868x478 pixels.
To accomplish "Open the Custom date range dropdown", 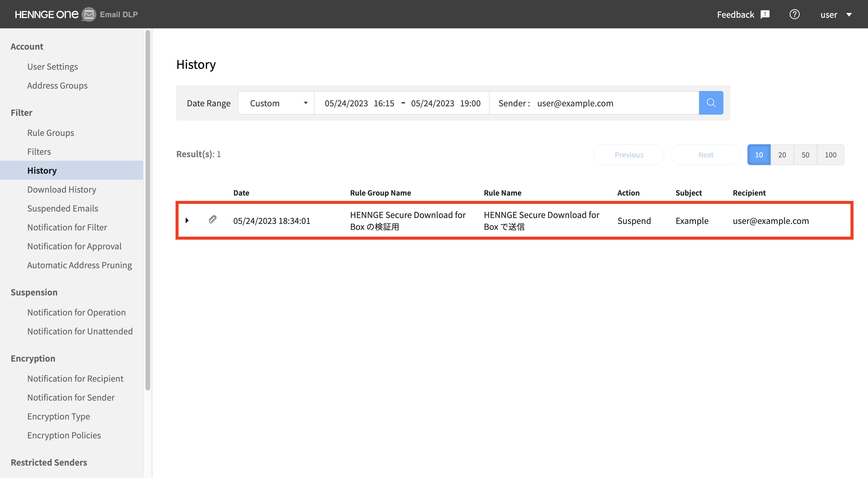I will [x=276, y=103].
